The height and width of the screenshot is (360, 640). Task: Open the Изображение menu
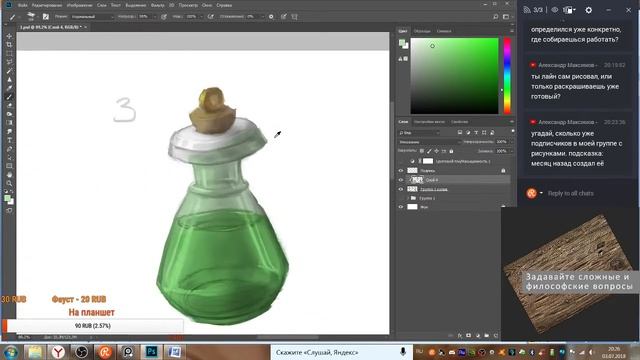80,5
